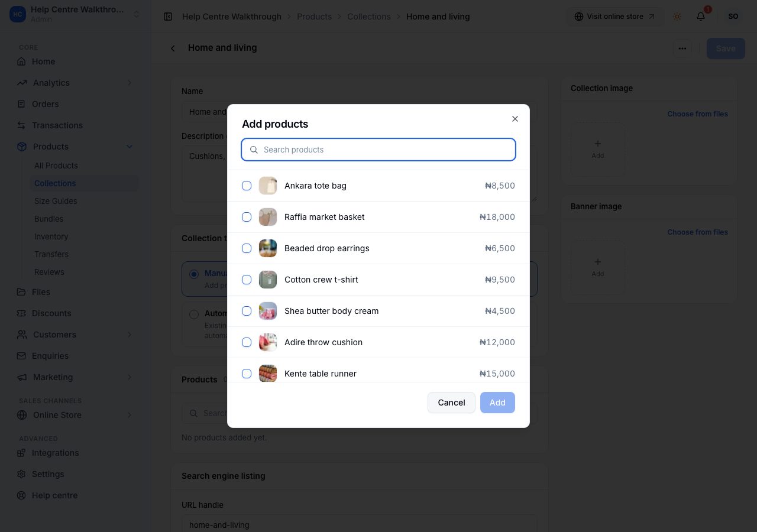This screenshot has width=757, height=532.
Task: Check the Shea butter body cream checkbox
Action: [247, 311]
